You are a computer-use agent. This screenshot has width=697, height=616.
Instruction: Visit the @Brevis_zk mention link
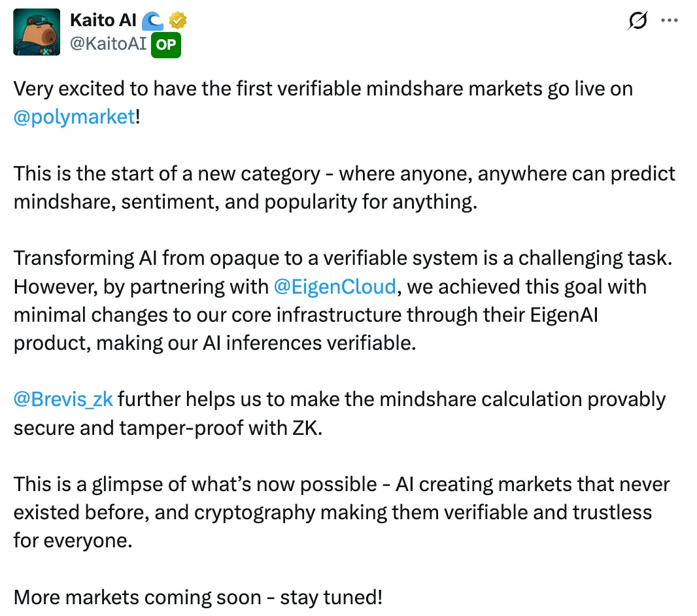coord(63,399)
